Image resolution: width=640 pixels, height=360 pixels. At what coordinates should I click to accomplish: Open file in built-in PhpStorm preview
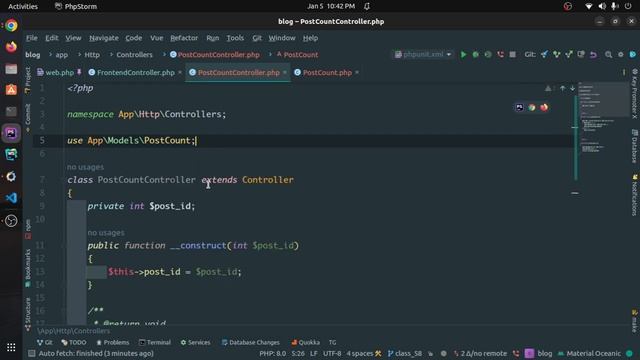coord(519,107)
